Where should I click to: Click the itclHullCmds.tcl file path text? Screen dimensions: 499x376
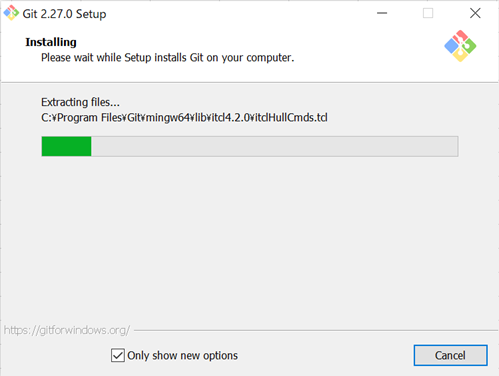(184, 118)
